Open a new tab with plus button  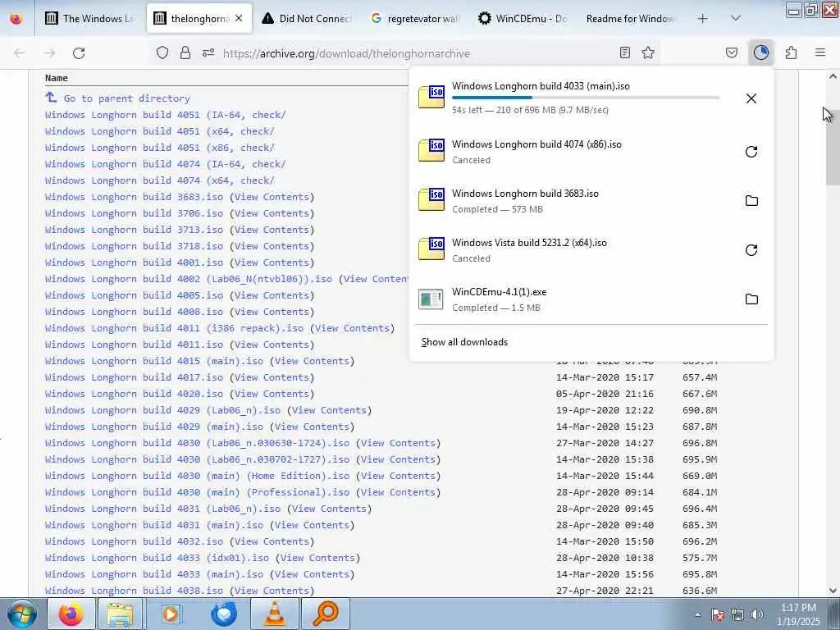pos(702,19)
